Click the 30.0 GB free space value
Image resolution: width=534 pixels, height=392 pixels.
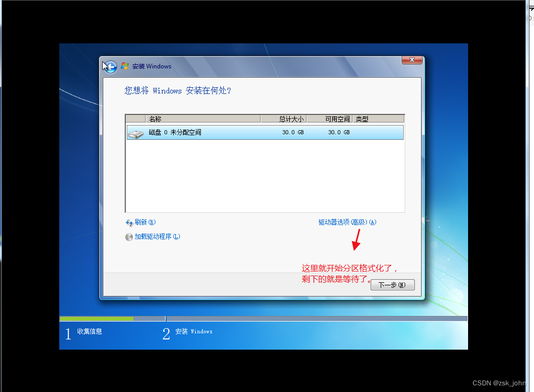click(x=339, y=132)
